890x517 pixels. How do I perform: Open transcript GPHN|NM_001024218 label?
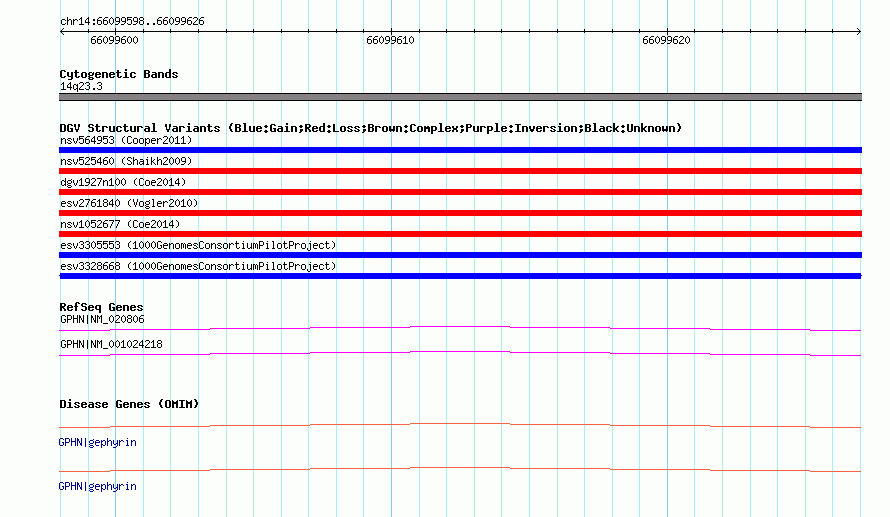pyautogui.click(x=111, y=344)
